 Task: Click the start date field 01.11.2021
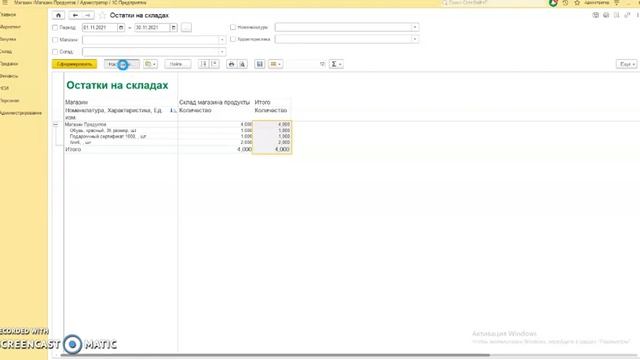pos(100,28)
